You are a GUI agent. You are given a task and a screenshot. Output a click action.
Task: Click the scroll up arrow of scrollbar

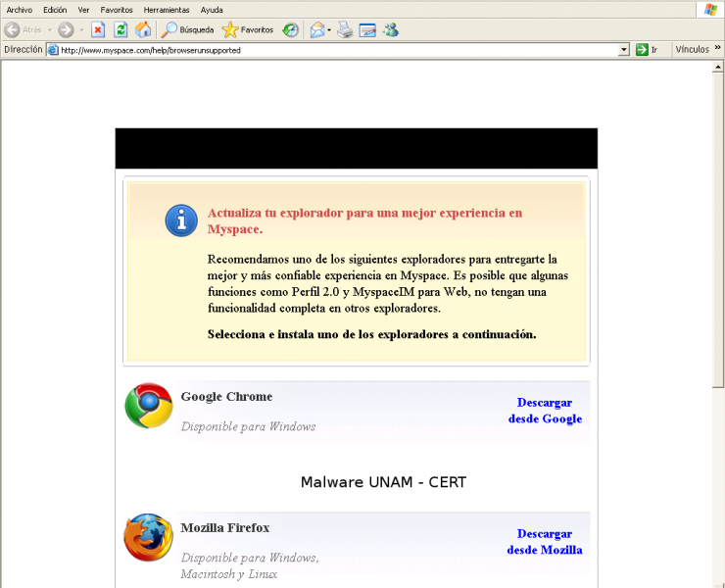(x=718, y=68)
